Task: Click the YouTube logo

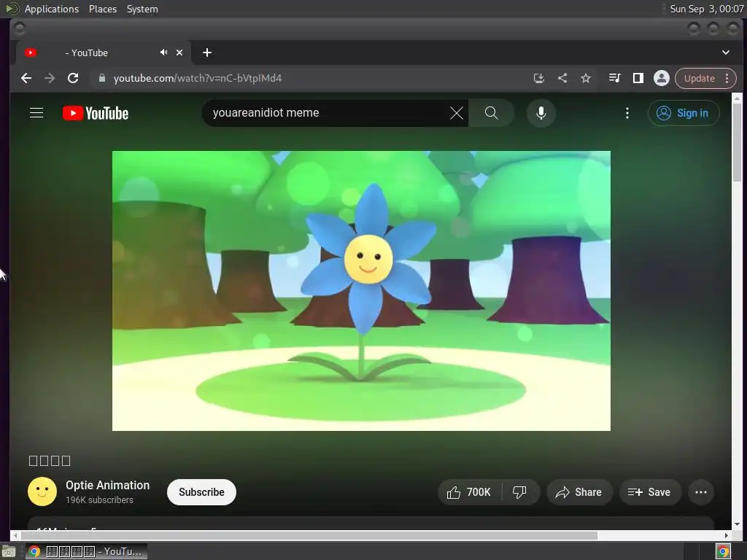Action: coord(96,113)
